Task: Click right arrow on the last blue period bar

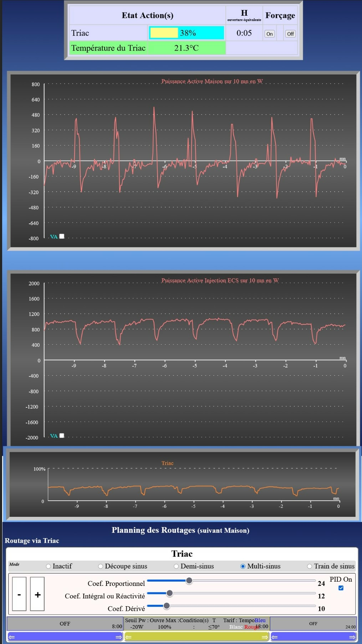Action: (352, 637)
